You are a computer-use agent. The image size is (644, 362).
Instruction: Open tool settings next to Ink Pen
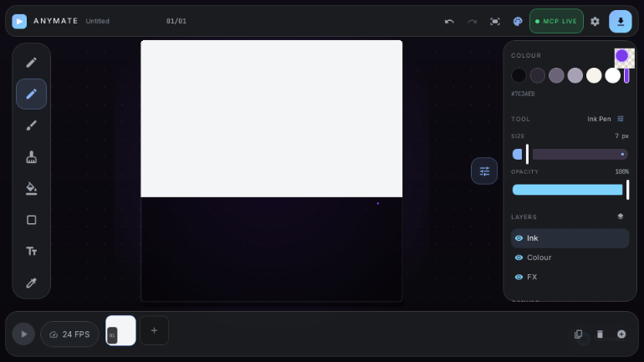[x=621, y=119]
